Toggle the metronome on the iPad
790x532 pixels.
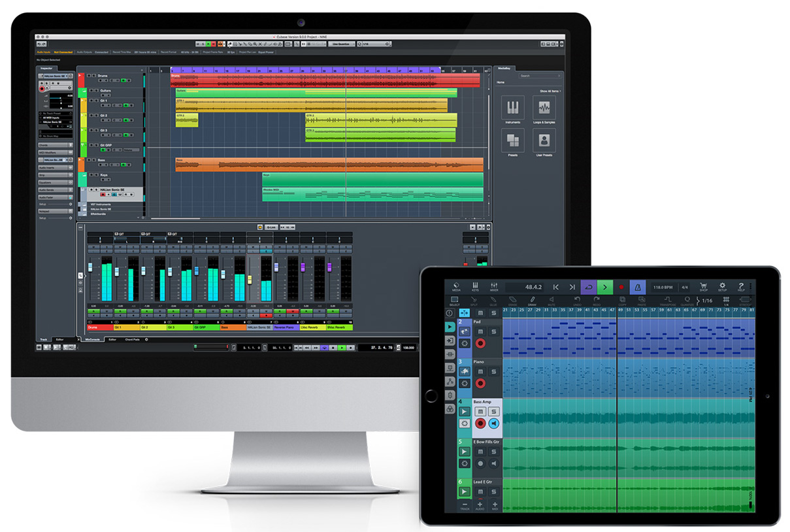(x=638, y=287)
